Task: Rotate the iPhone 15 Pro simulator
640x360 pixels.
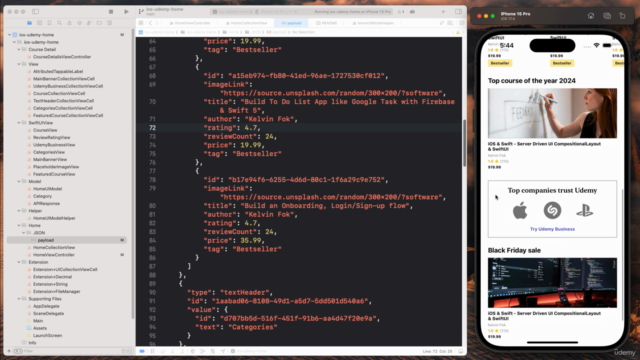Action: click(x=622, y=16)
